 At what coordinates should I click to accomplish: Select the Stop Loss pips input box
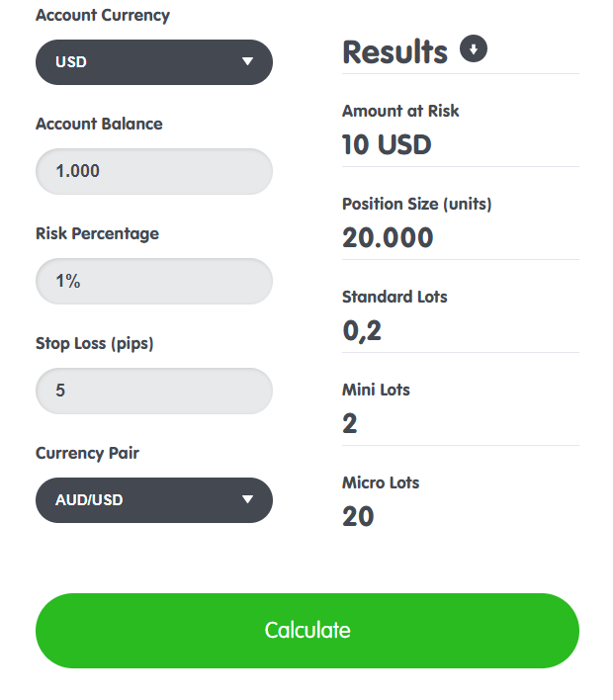(154, 392)
